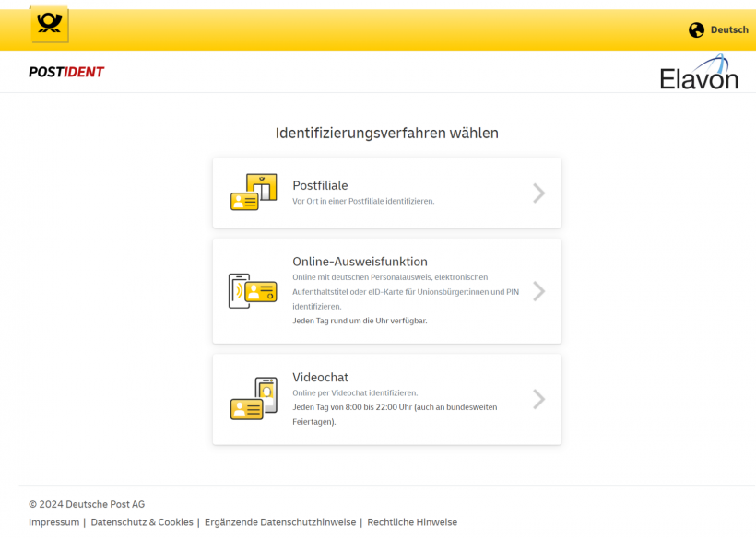The image size is (756, 538).
Task: Open the Impressum link
Action: click(54, 522)
